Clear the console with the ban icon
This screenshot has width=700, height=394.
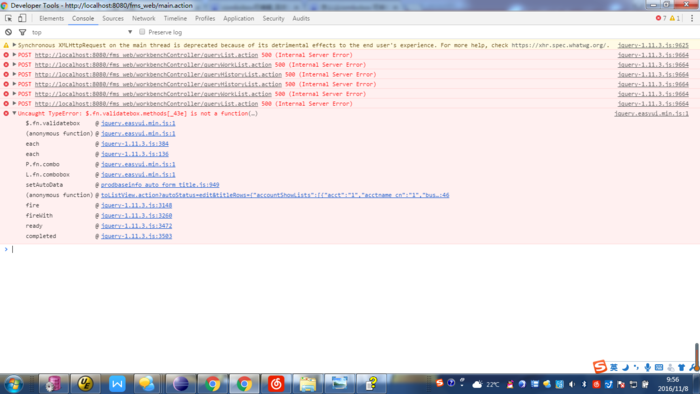pos(8,32)
